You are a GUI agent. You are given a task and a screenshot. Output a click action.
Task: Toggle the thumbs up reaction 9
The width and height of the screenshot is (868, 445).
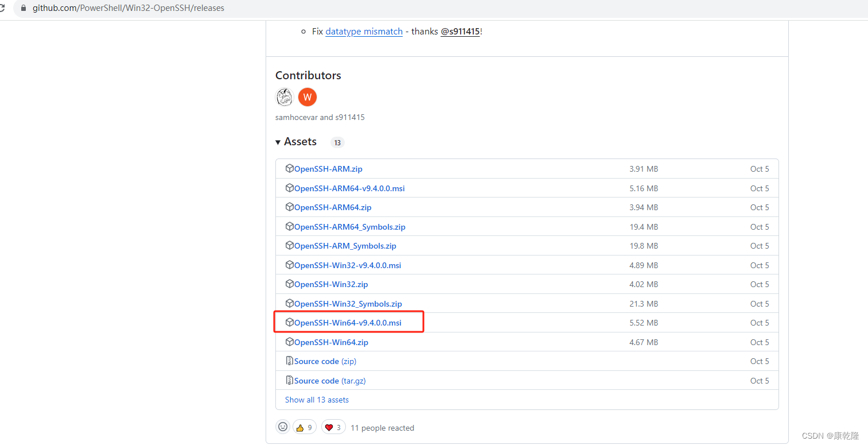pyautogui.click(x=304, y=427)
